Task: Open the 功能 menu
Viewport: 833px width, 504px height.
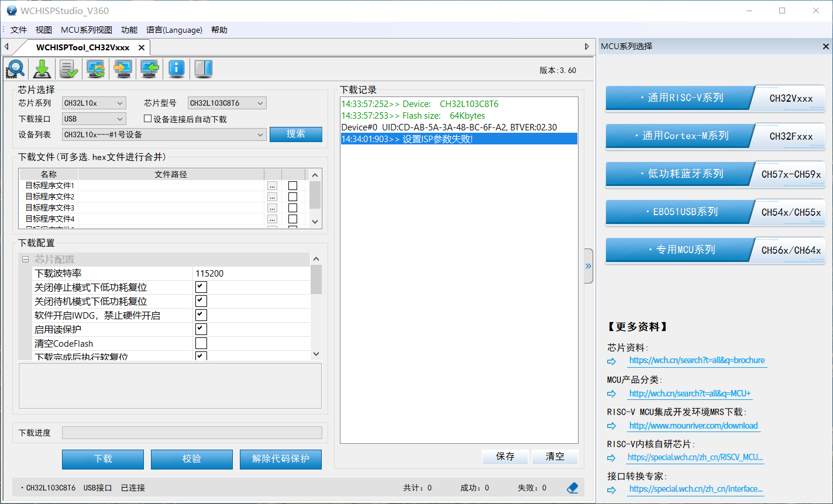Action: click(129, 30)
